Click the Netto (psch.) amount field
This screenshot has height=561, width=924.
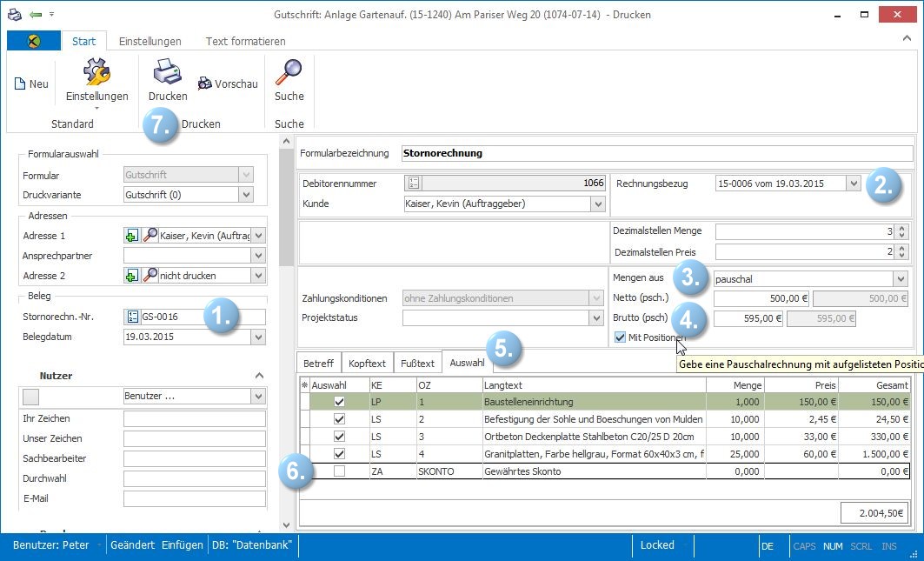point(761,298)
